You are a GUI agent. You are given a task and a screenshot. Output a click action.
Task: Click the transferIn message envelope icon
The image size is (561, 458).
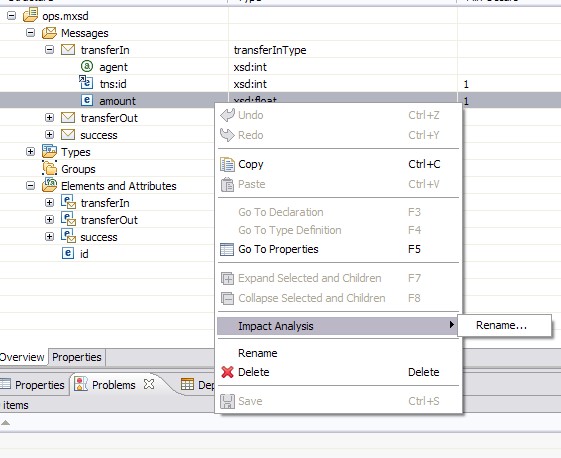[x=68, y=50]
